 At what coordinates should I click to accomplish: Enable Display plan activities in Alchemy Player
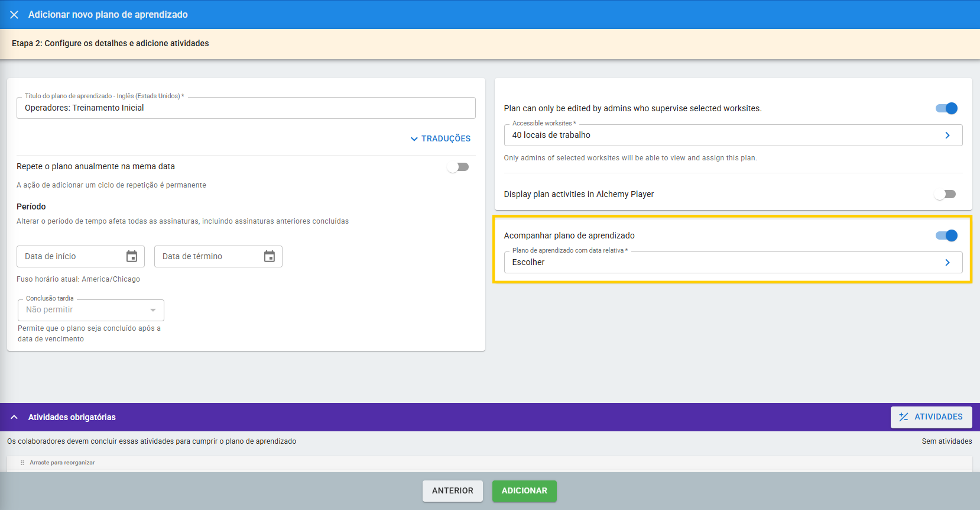click(946, 194)
